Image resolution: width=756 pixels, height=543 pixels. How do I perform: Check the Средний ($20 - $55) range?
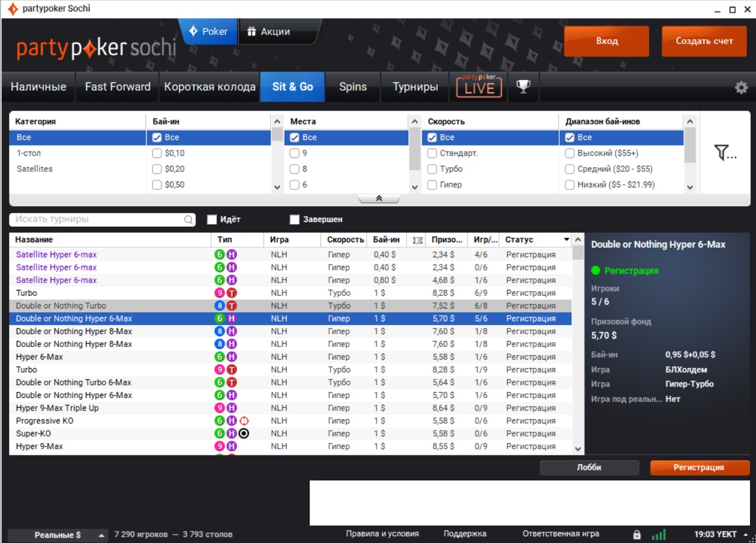tap(570, 169)
